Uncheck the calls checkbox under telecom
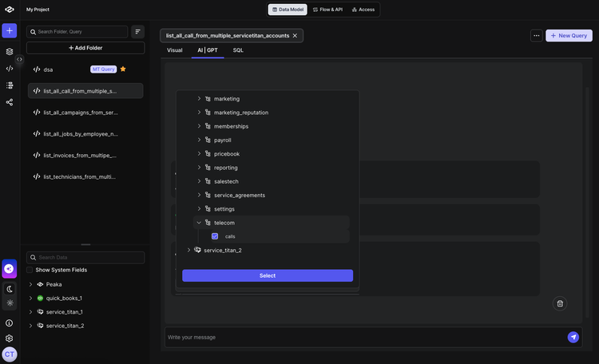The image size is (599, 364). point(215,236)
